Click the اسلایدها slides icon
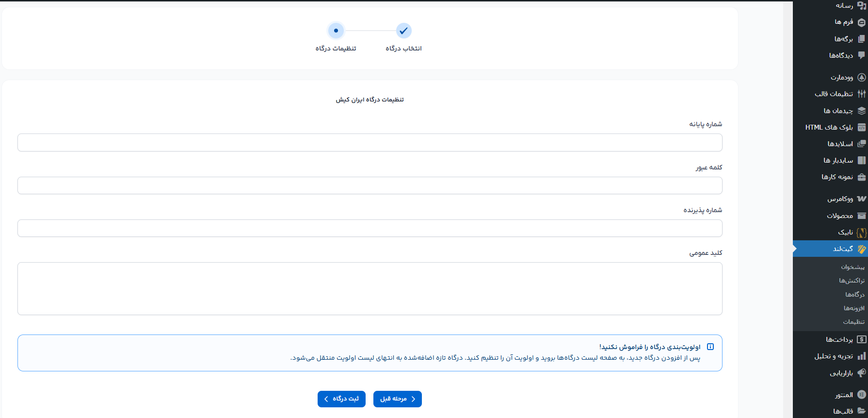The image size is (868, 418). [x=861, y=144]
